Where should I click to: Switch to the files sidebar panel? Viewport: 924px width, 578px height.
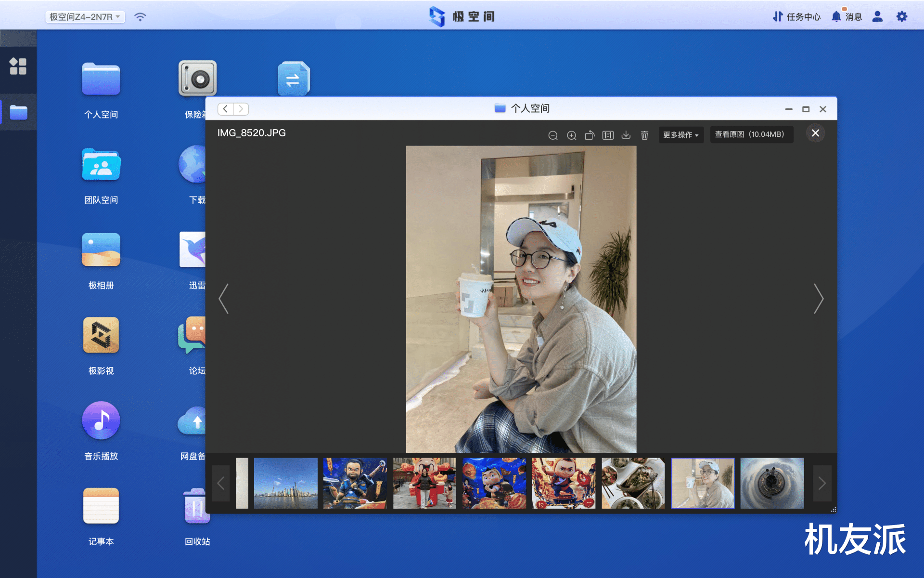(18, 112)
